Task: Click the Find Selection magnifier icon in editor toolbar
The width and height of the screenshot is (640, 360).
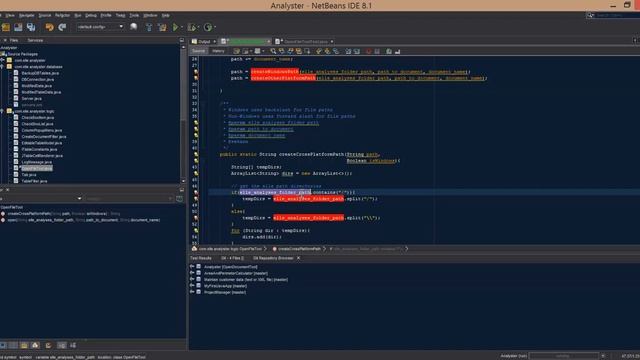Action: 273,51
